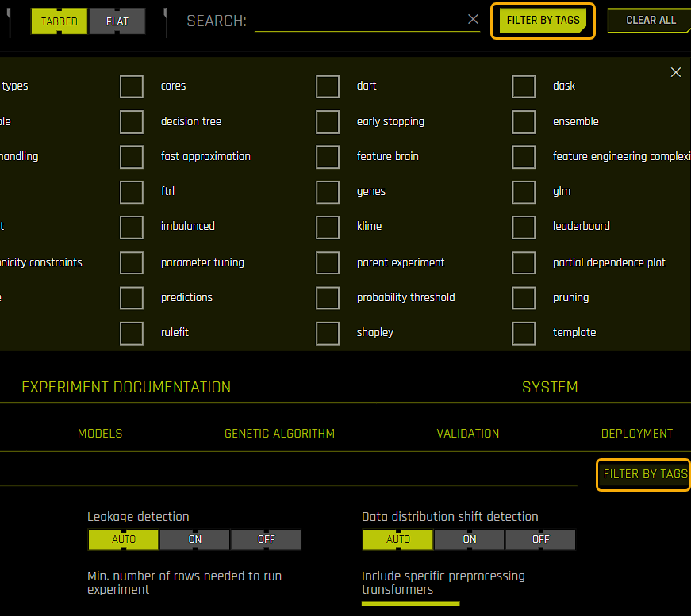Select the SYSTEM tab
691x616 pixels.
tap(550, 387)
